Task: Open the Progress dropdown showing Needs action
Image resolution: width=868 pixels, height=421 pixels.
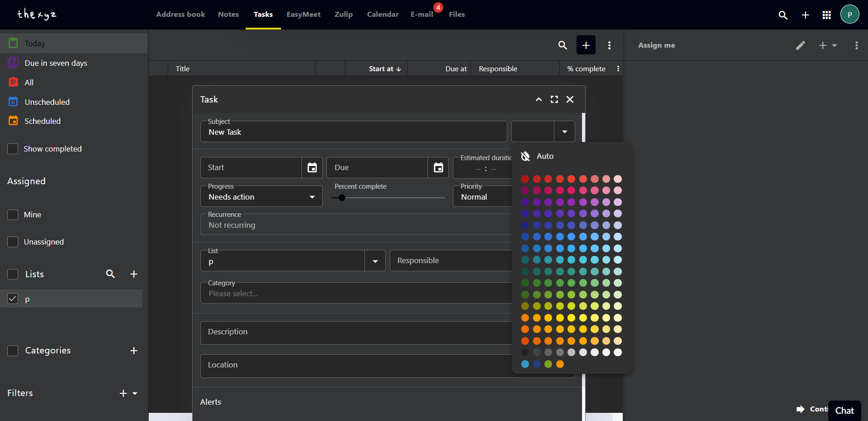Action: [261, 197]
